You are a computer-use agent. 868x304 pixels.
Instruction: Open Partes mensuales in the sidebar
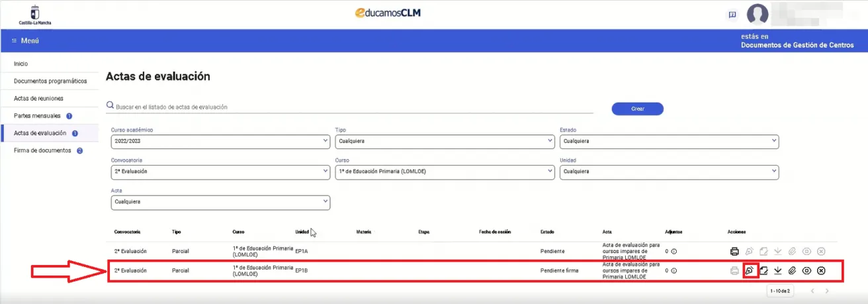pos(37,116)
